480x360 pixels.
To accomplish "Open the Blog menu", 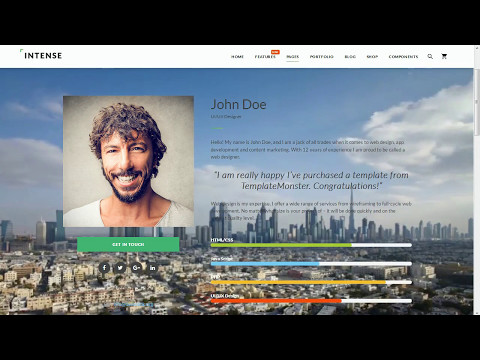I will coord(350,57).
